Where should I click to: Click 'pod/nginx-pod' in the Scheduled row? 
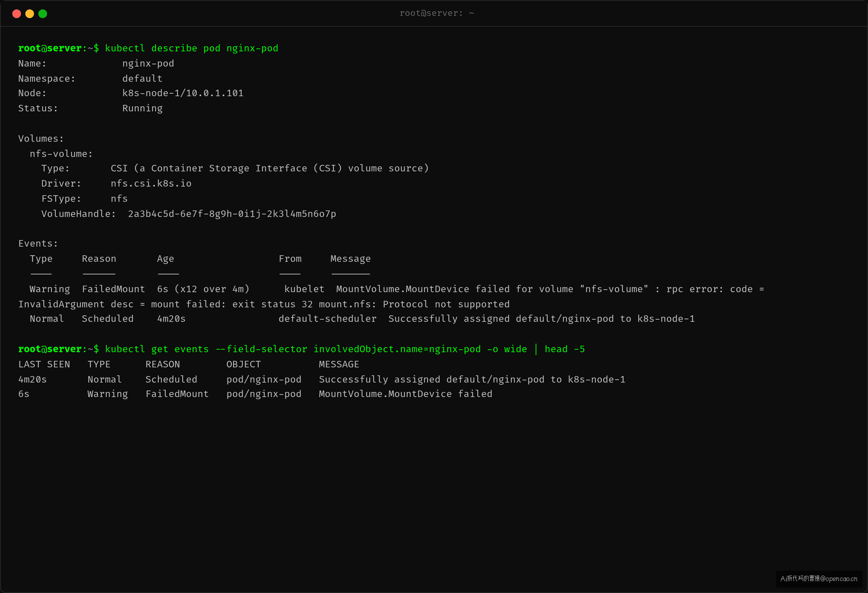coord(264,380)
